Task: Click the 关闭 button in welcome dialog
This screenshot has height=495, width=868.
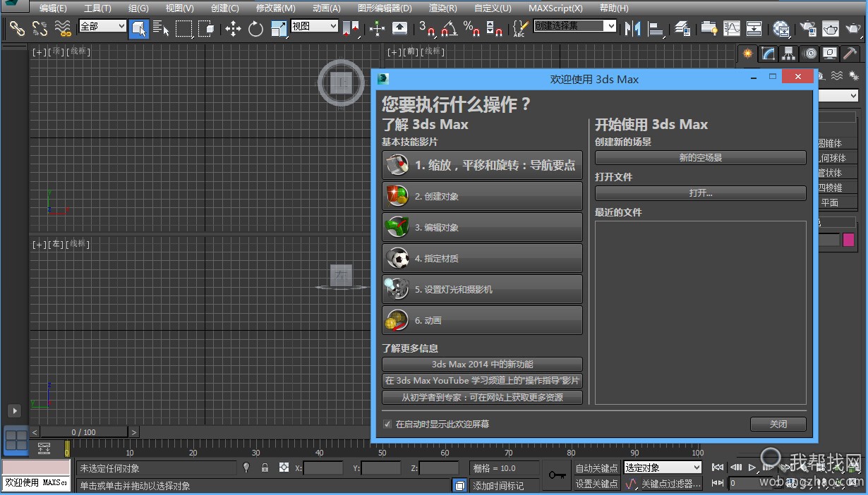Action: [x=778, y=424]
